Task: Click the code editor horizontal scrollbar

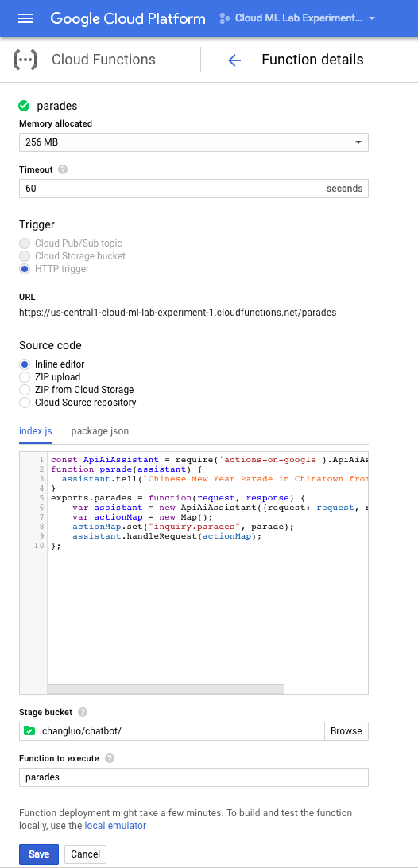Action: coord(166,689)
